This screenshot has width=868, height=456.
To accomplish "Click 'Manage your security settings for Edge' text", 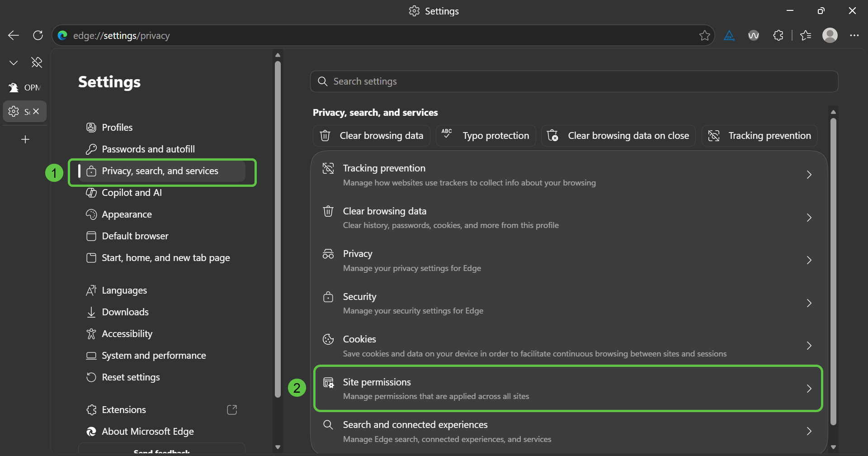I will click(413, 311).
